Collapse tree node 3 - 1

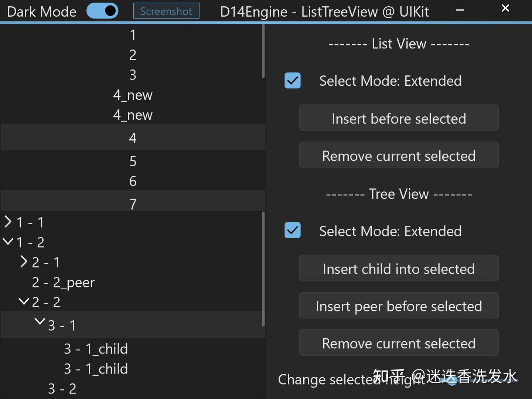point(40,321)
